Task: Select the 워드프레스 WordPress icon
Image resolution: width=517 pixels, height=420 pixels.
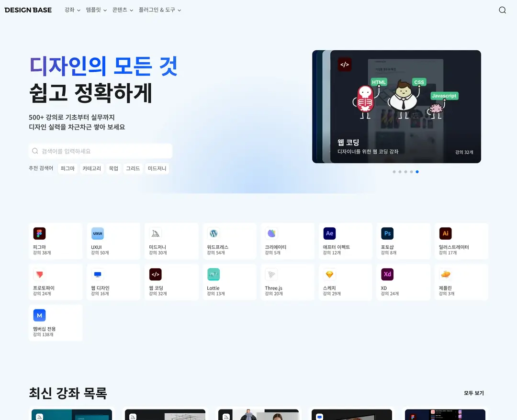Action: click(214, 233)
